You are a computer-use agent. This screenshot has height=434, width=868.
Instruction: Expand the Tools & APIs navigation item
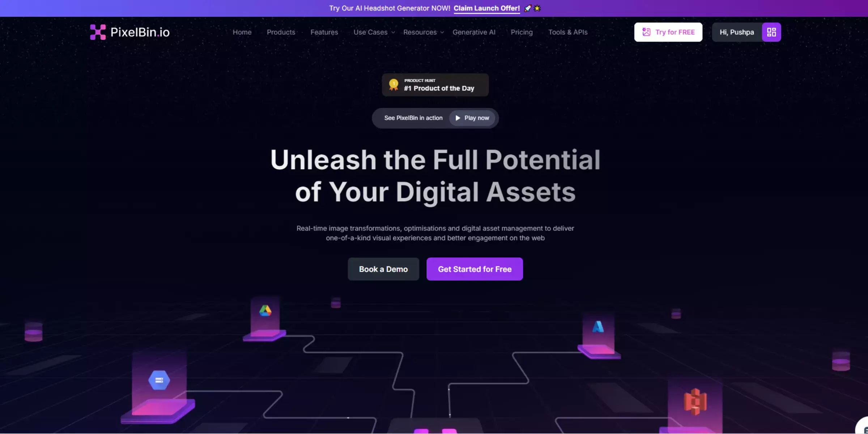pos(567,32)
